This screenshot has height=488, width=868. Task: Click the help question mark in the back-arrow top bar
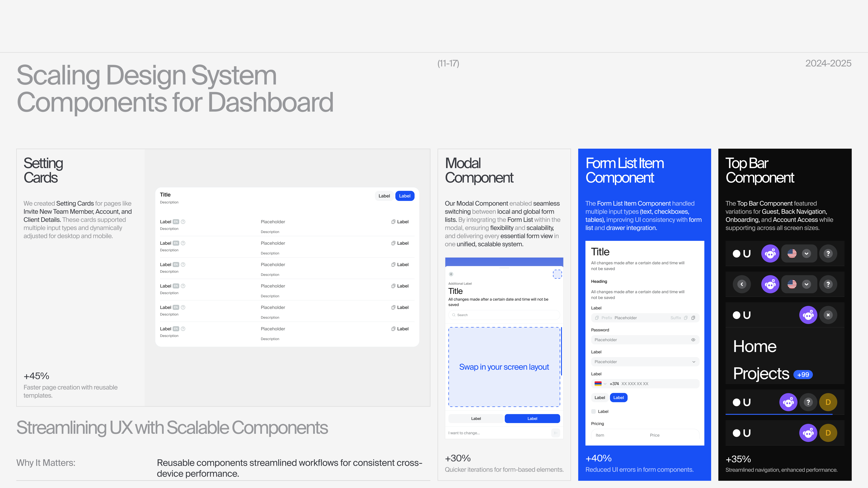click(x=828, y=284)
